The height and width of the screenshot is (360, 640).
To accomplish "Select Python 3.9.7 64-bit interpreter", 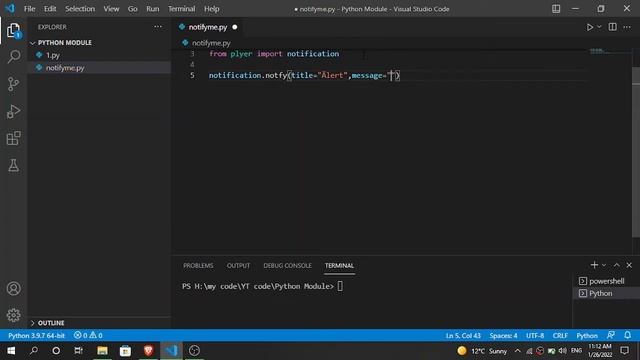I will pyautogui.click(x=36, y=336).
